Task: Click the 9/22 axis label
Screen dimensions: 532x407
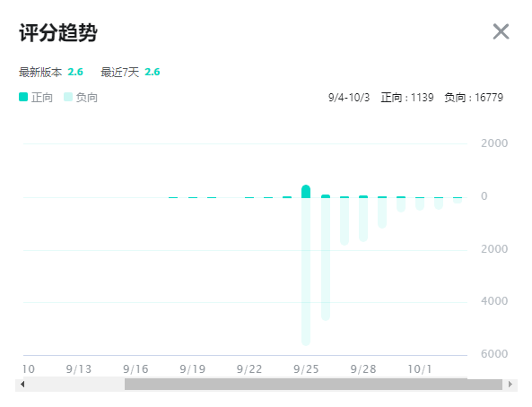Action: 249,369
